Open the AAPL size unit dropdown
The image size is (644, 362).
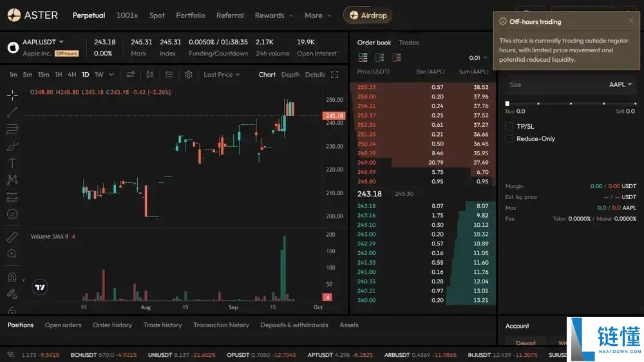tap(620, 84)
